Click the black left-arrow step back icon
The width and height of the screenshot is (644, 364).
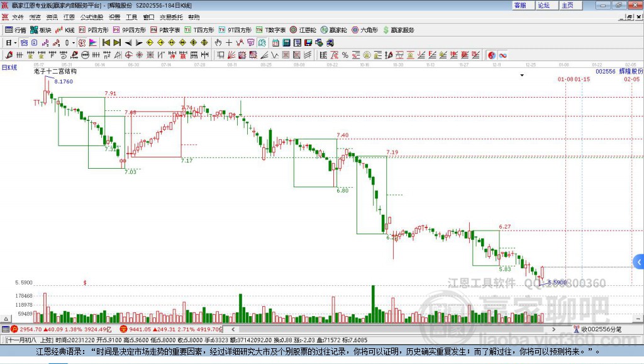coord(128,43)
